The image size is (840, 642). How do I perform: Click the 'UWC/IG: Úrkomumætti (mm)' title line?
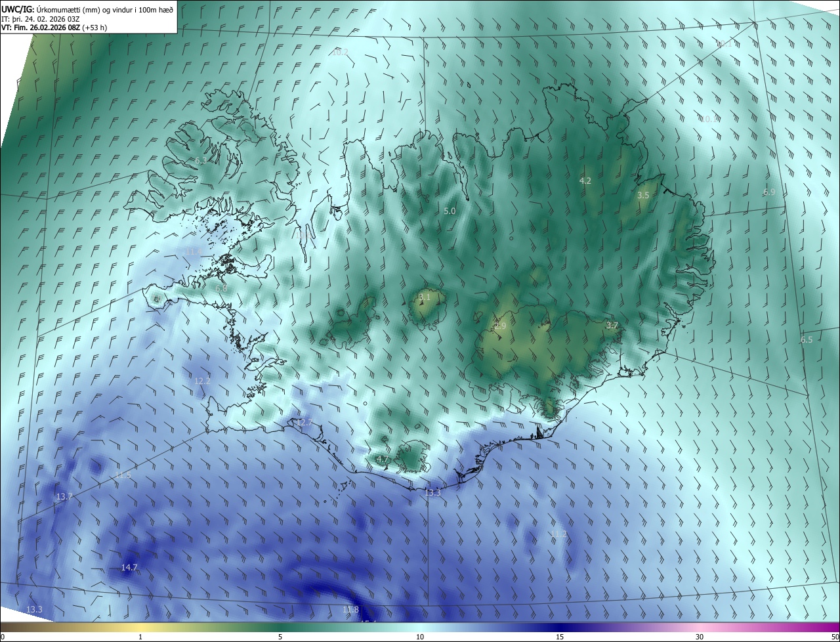coord(87,9)
